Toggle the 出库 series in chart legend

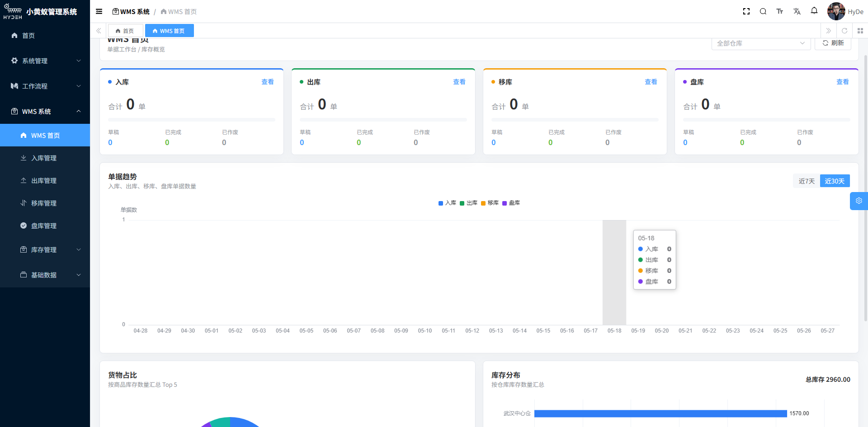tap(468, 203)
